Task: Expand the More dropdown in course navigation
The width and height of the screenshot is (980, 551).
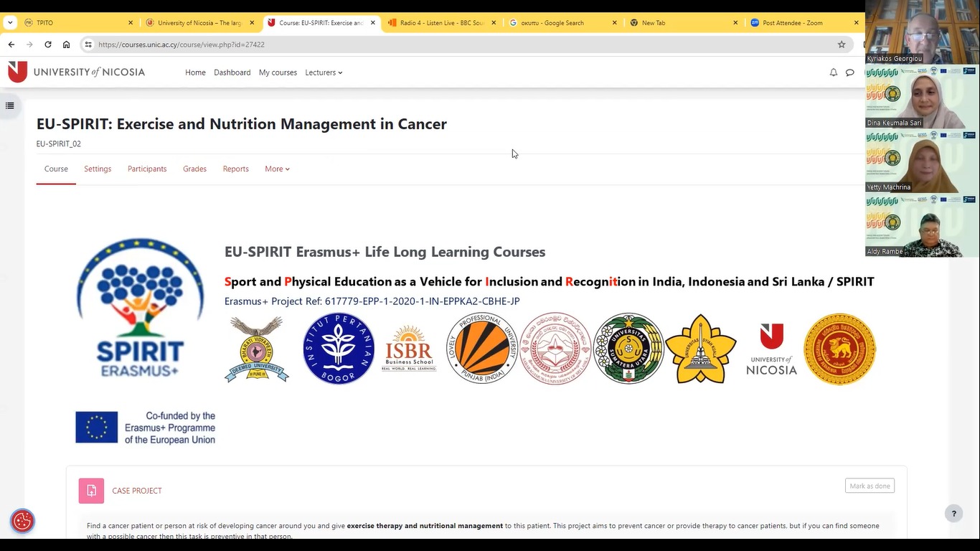Action: pos(277,169)
